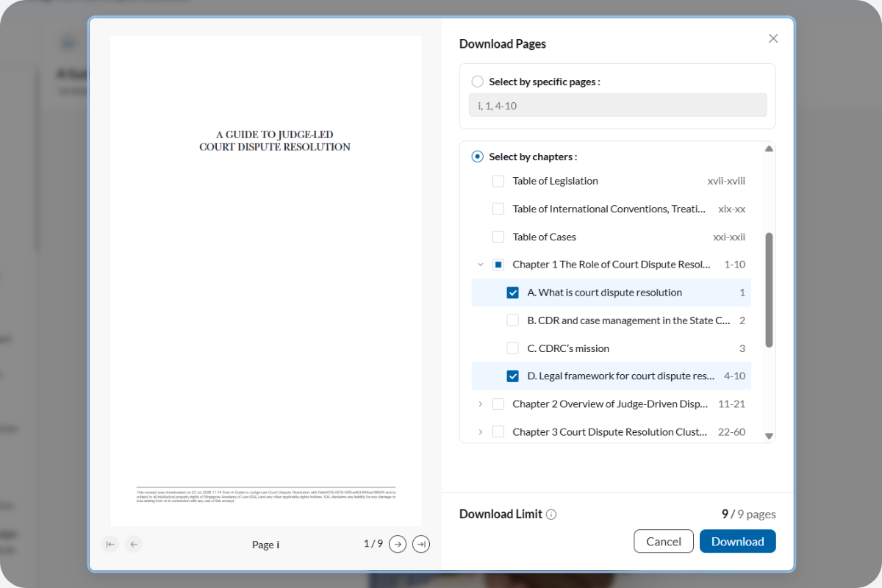This screenshot has width=882, height=588.
Task: Check 'C. CDRC's mission' checkbox
Action: [513, 348]
